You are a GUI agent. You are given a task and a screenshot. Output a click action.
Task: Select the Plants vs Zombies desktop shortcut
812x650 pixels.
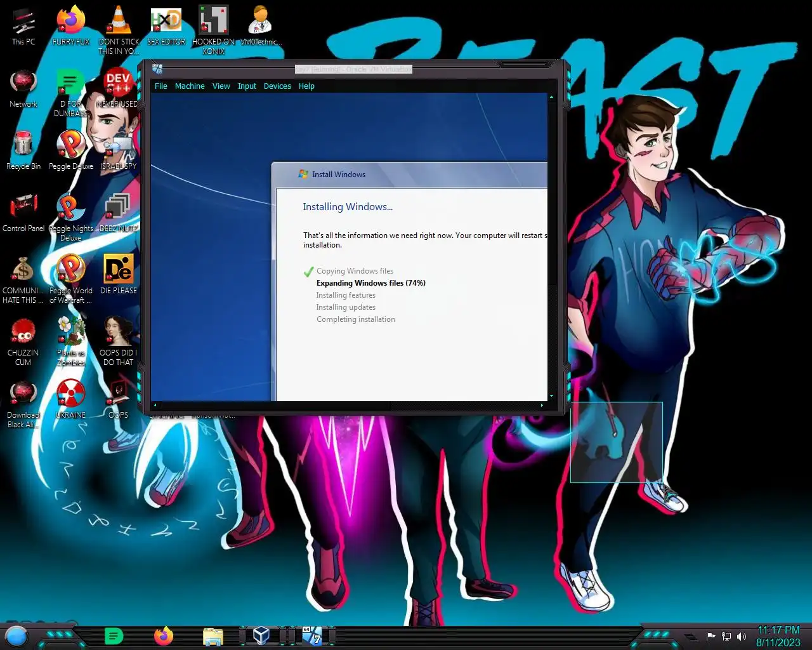click(71, 342)
